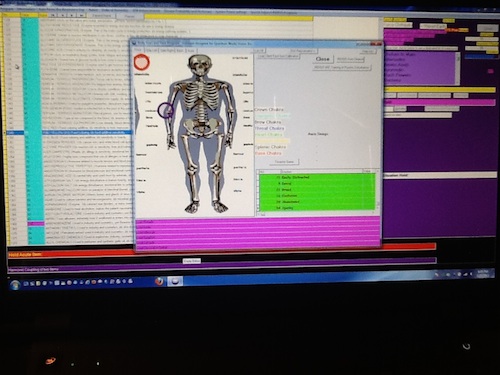This screenshot has width=500, height=375.
Task: Open Firefox from the taskbar
Action: tap(159, 281)
